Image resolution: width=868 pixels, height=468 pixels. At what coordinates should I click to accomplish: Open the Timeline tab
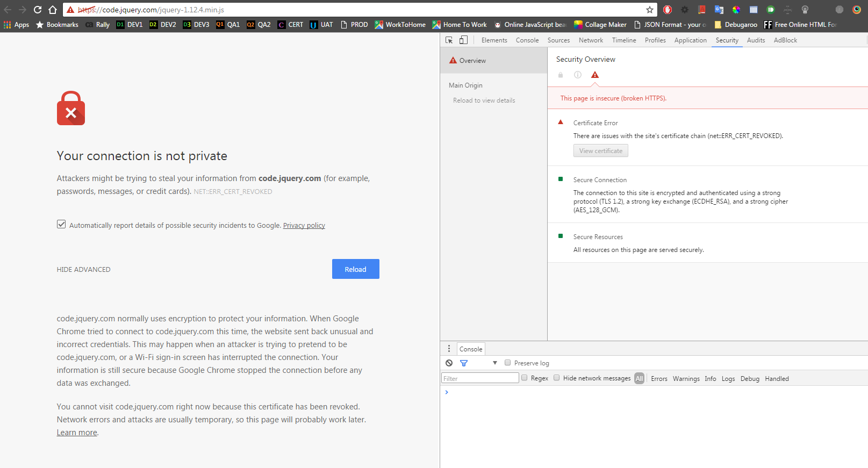click(x=624, y=40)
